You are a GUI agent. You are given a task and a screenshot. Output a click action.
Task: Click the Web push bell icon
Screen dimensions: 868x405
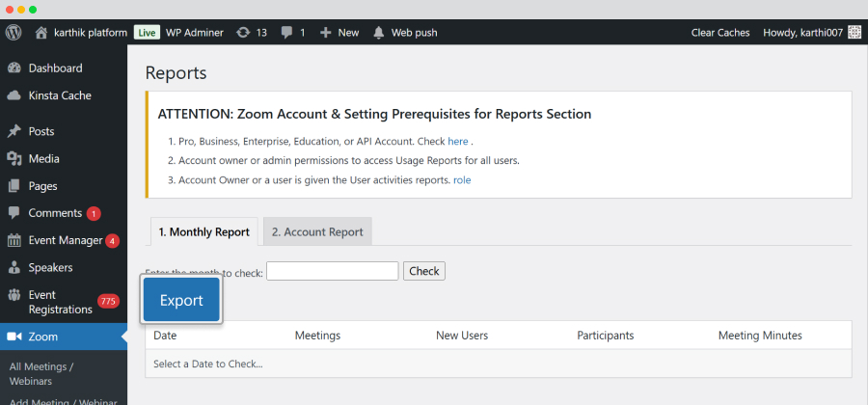pos(379,33)
